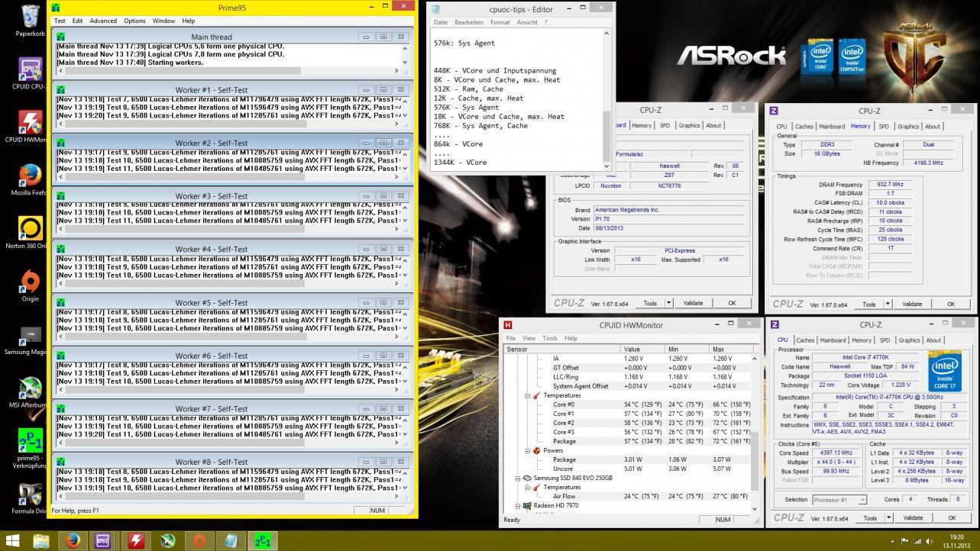Open the Windows Start button
980x551 pixels.
pos(11,541)
